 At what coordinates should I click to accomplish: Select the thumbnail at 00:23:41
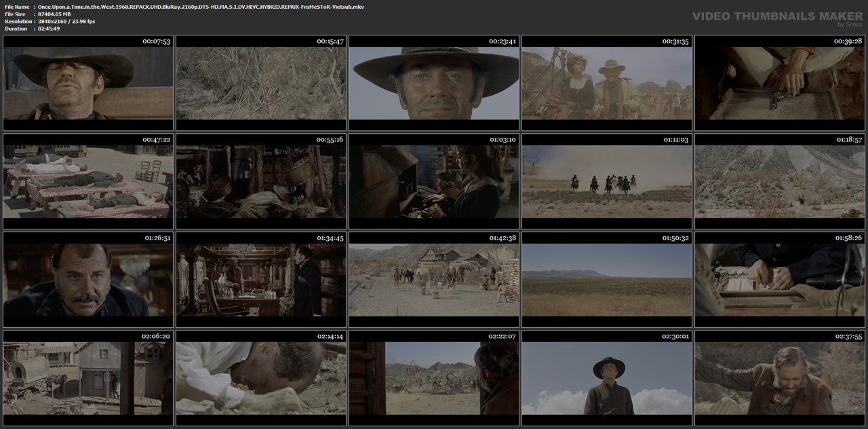434,83
